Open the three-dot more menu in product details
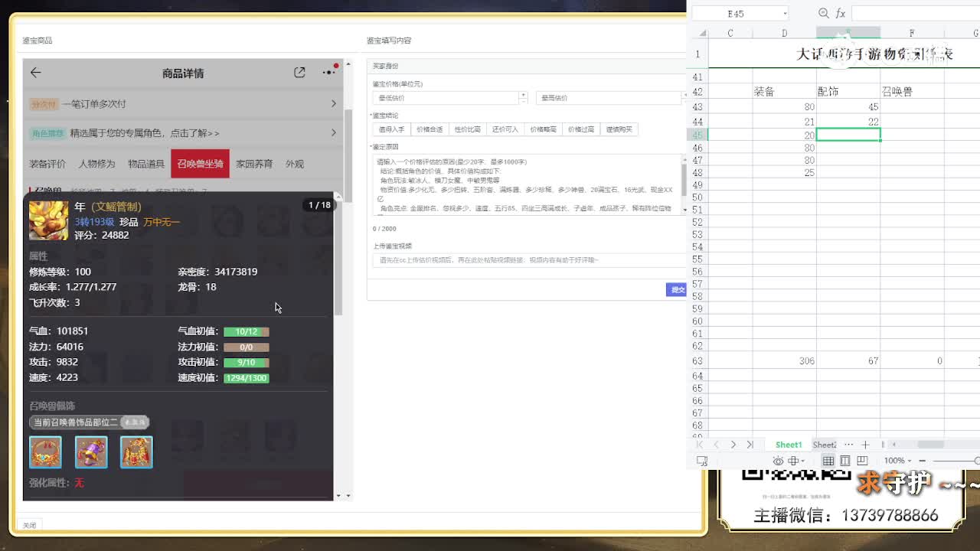Image resolution: width=980 pixels, height=551 pixels. 329,72
